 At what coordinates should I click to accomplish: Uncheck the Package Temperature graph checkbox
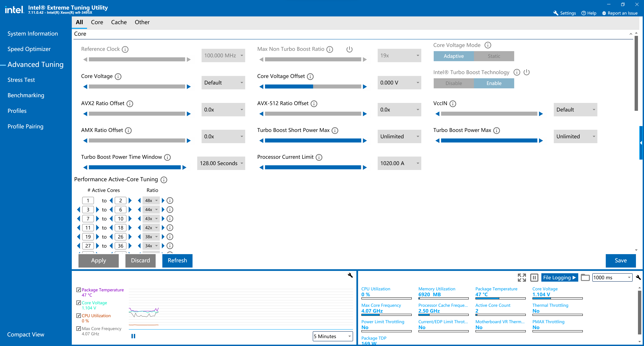coord(79,290)
